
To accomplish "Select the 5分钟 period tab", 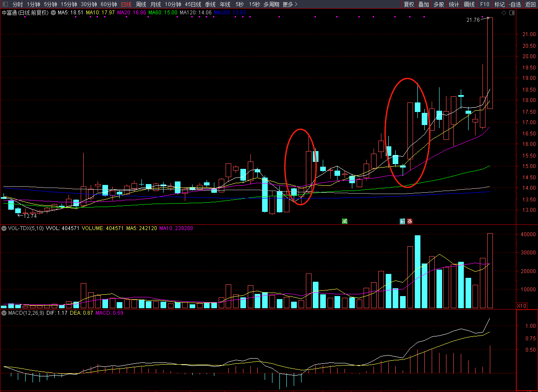I will pos(50,4).
